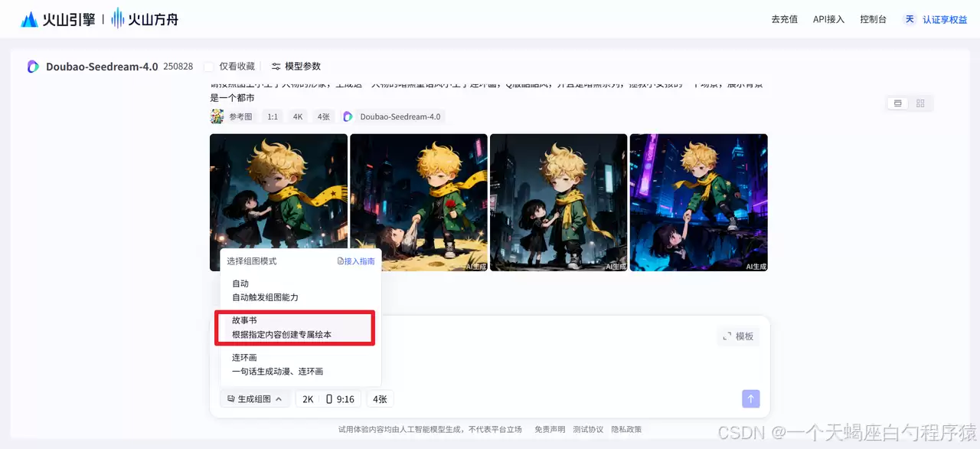Go to the 控制台 page

point(873,19)
